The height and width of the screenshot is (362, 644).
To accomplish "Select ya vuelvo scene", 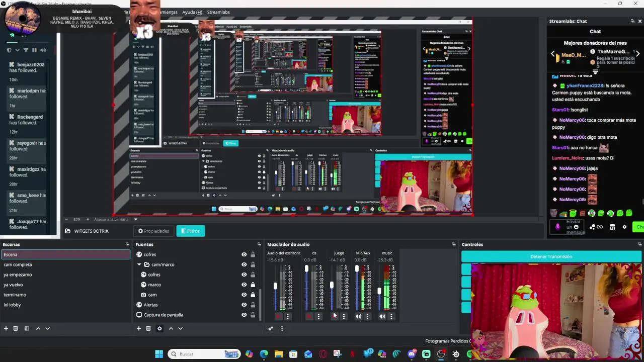I will coord(65,285).
